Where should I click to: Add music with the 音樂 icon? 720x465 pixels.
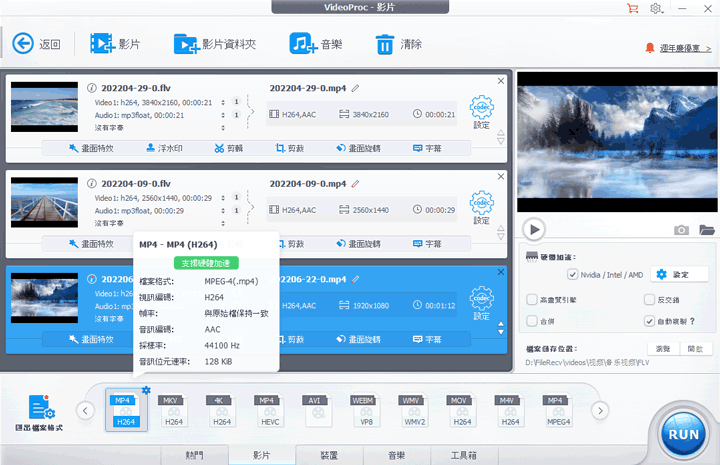(303, 44)
